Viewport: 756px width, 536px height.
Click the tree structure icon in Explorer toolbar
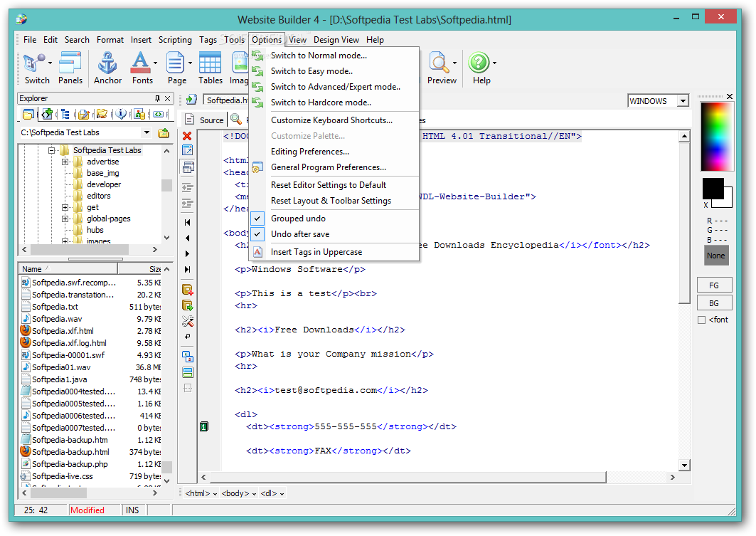[65, 115]
